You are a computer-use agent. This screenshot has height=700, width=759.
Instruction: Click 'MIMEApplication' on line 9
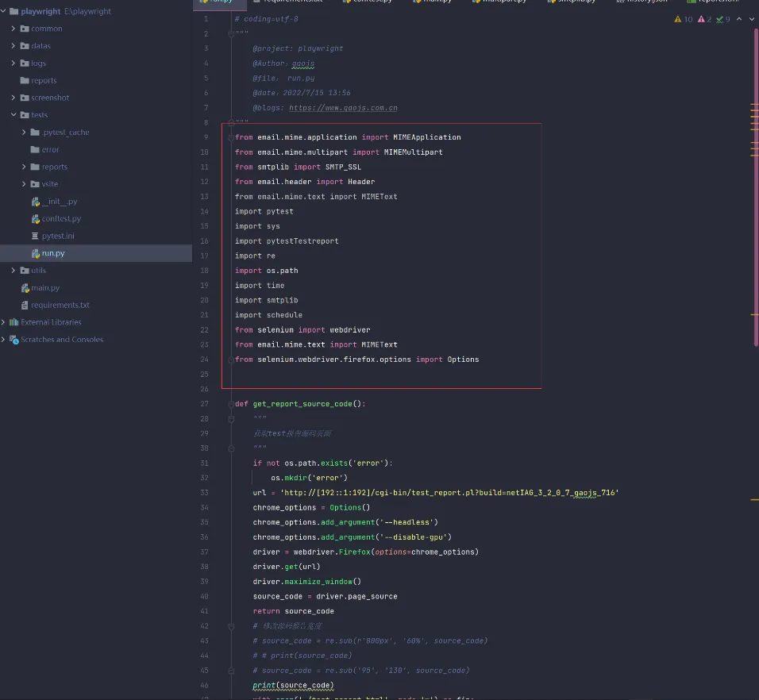tap(427, 137)
